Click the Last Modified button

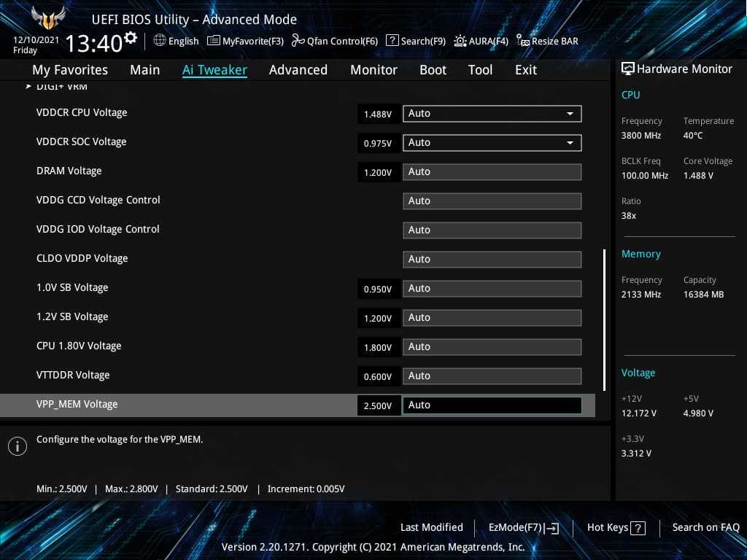[x=431, y=528]
